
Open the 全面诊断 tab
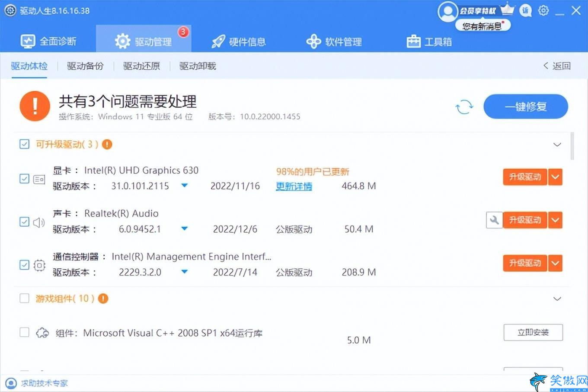coord(48,42)
